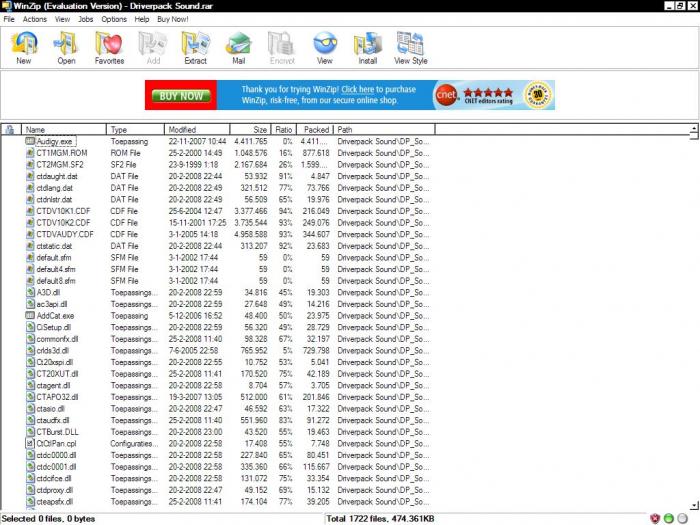
Task: Sort by the Modified column header
Action: [x=197, y=129]
